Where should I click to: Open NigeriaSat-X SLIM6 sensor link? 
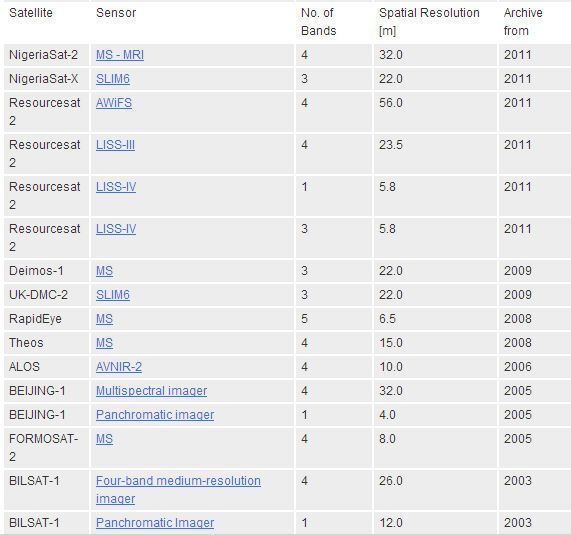tap(113, 79)
